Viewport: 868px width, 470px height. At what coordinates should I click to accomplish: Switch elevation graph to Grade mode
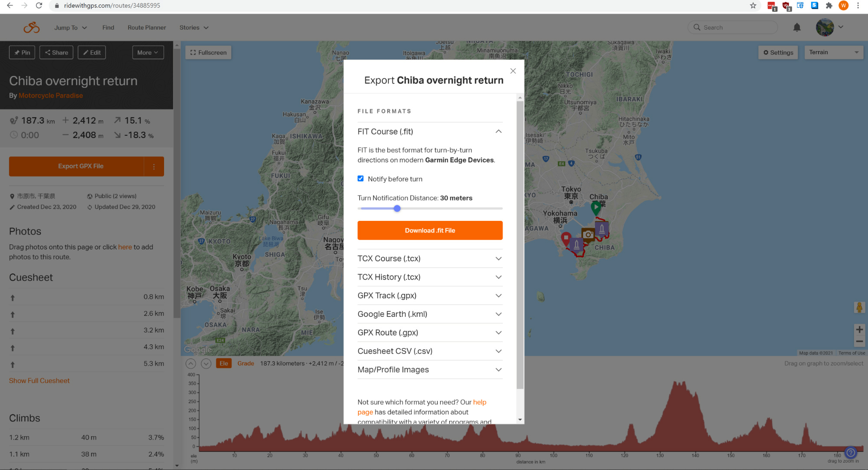246,364
